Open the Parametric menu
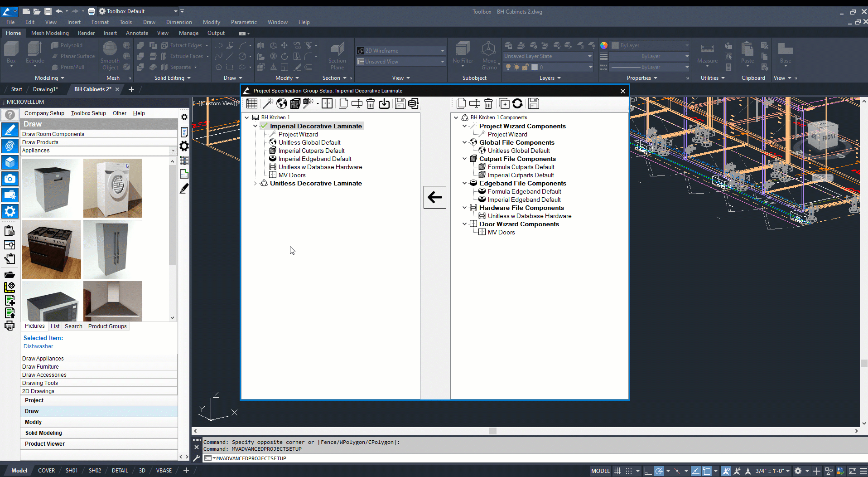 [x=243, y=22]
